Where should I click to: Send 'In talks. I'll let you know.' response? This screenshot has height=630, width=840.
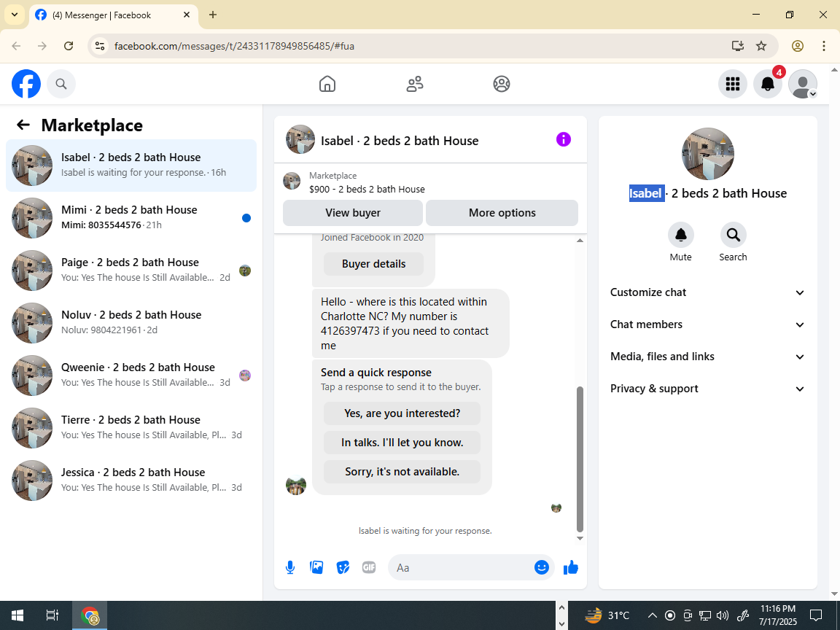(402, 443)
